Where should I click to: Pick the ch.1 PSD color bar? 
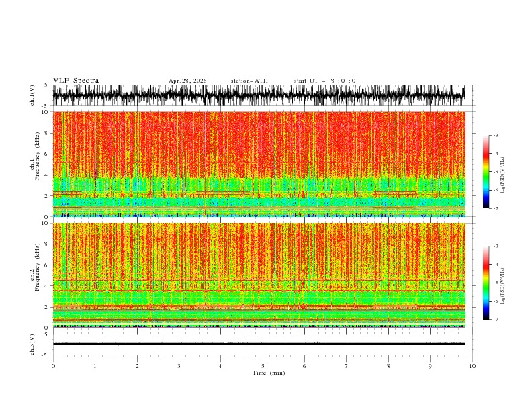click(x=486, y=172)
